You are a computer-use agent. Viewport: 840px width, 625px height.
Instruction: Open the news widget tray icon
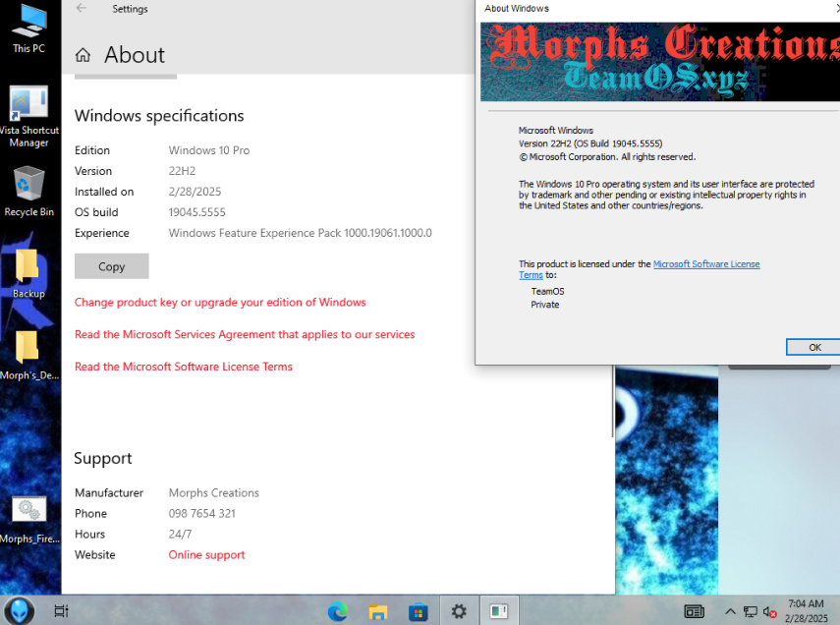pos(694,611)
